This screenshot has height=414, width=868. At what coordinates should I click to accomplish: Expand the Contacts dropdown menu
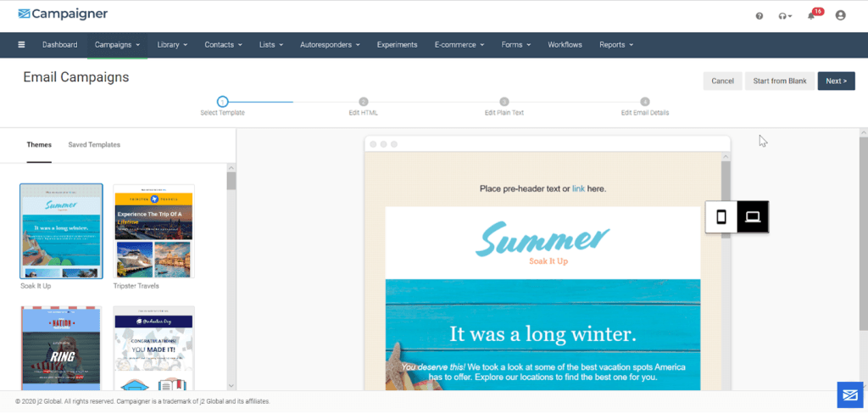point(223,45)
